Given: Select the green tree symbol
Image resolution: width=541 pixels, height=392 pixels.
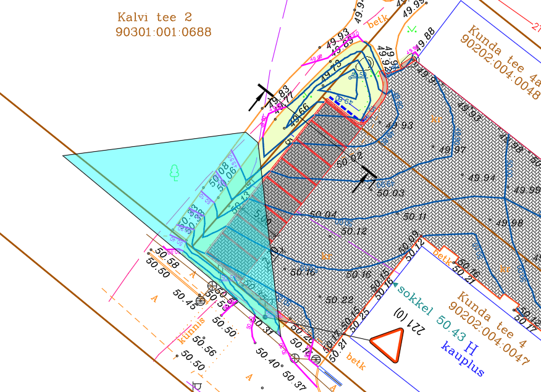Looking at the screenshot, I should (175, 172).
